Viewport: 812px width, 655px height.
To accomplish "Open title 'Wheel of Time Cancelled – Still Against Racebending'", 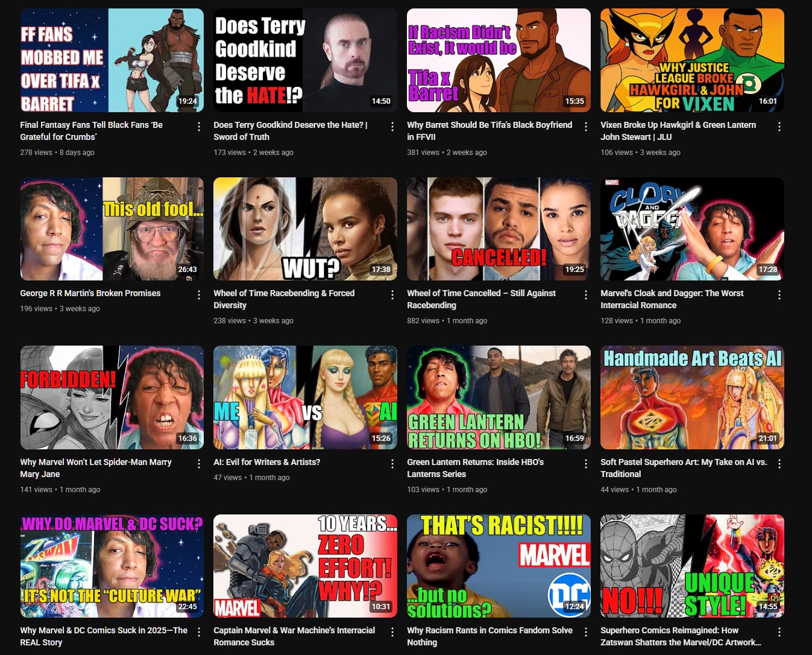I will pyautogui.click(x=482, y=299).
